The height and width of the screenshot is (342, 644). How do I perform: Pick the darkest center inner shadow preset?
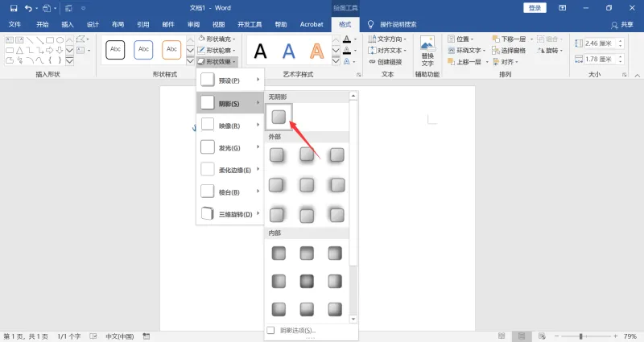(x=307, y=281)
